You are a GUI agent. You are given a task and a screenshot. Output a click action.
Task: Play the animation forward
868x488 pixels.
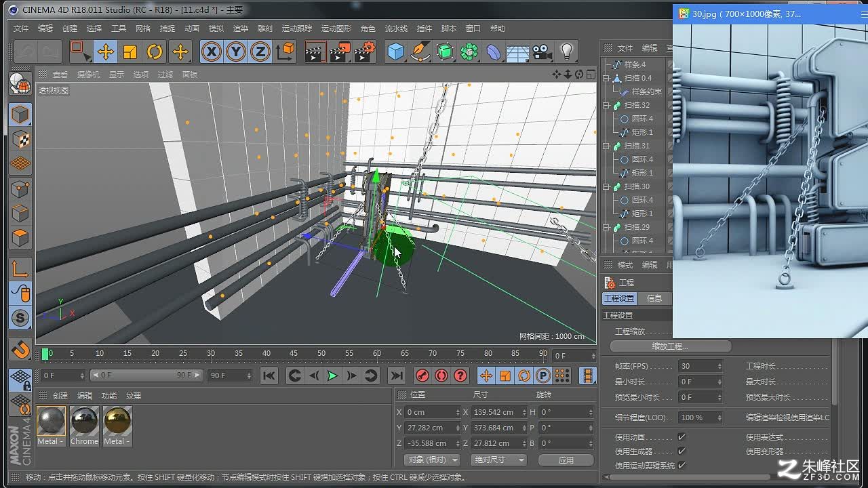coord(332,375)
